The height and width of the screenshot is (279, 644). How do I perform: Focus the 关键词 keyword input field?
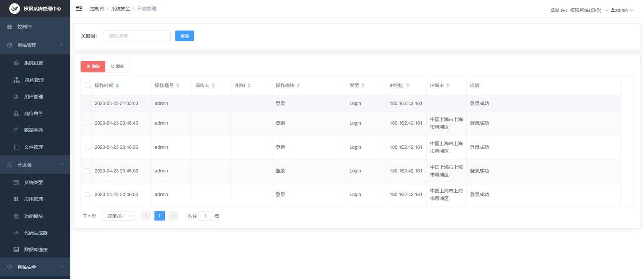(137, 36)
